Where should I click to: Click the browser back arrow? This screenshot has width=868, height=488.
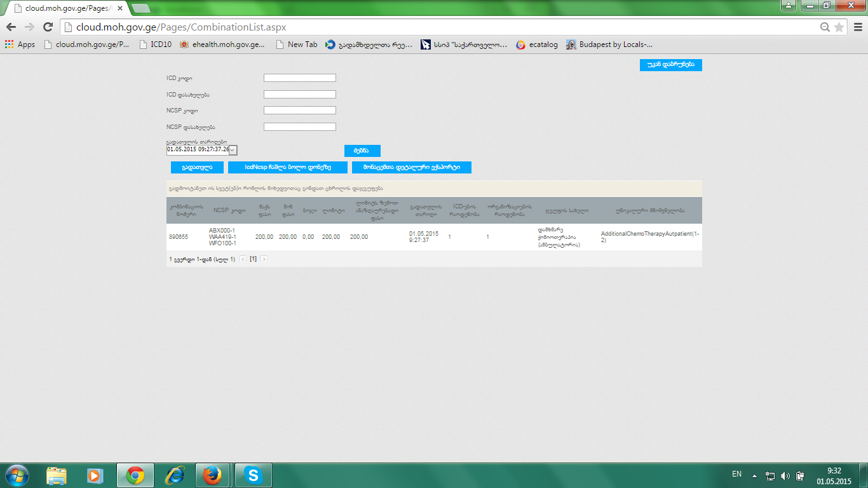pos(11,27)
